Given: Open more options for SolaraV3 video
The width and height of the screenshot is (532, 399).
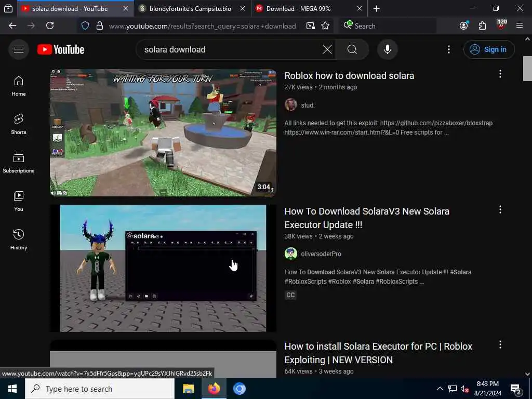Looking at the screenshot, I should pos(500,210).
